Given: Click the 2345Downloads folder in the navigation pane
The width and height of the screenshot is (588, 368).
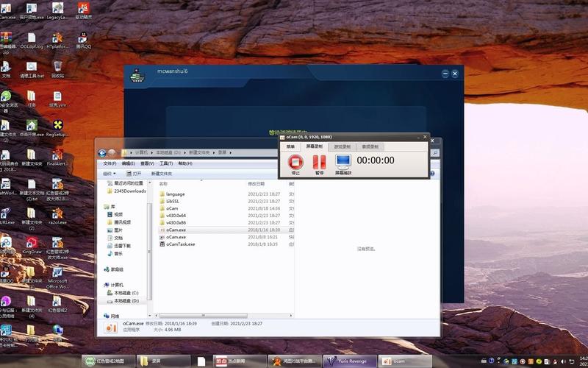Looking at the screenshot, I should (129, 191).
